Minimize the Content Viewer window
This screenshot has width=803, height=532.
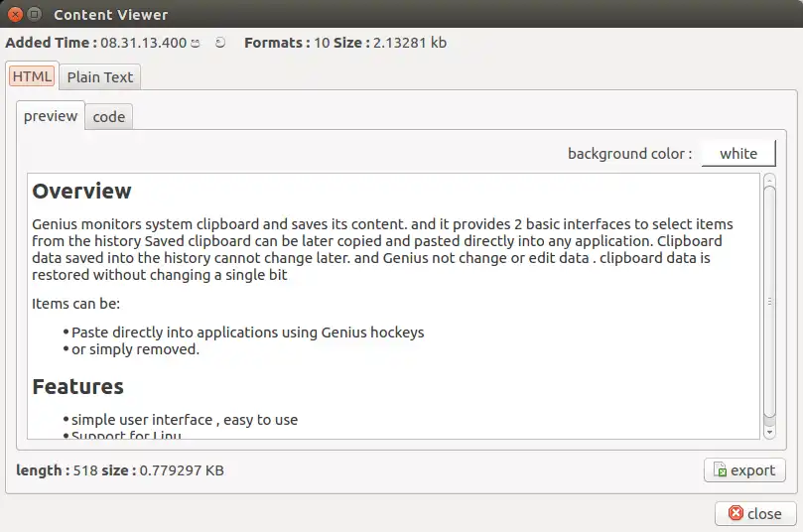coord(35,15)
